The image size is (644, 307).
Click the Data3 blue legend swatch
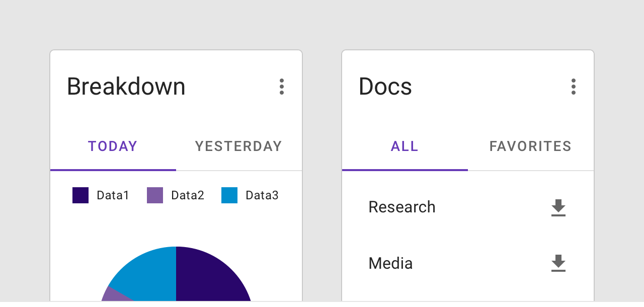[229, 195]
